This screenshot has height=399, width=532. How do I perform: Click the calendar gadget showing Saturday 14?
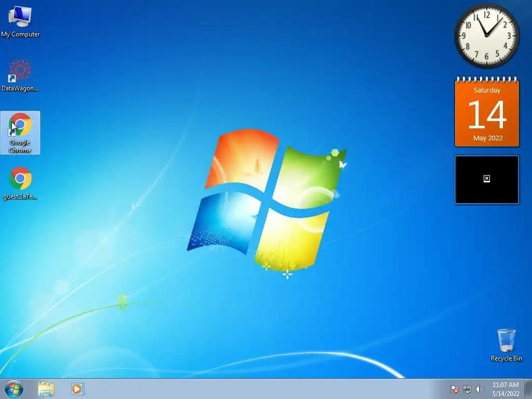click(x=487, y=112)
